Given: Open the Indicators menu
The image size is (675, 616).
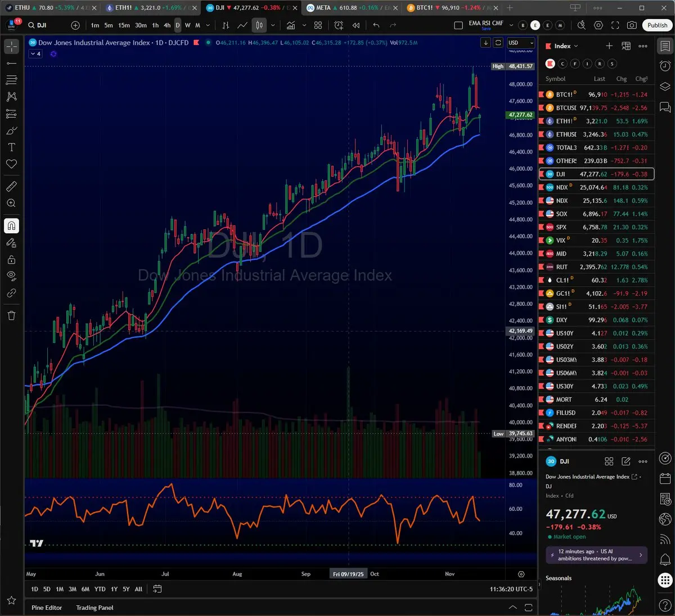Looking at the screenshot, I should (291, 25).
